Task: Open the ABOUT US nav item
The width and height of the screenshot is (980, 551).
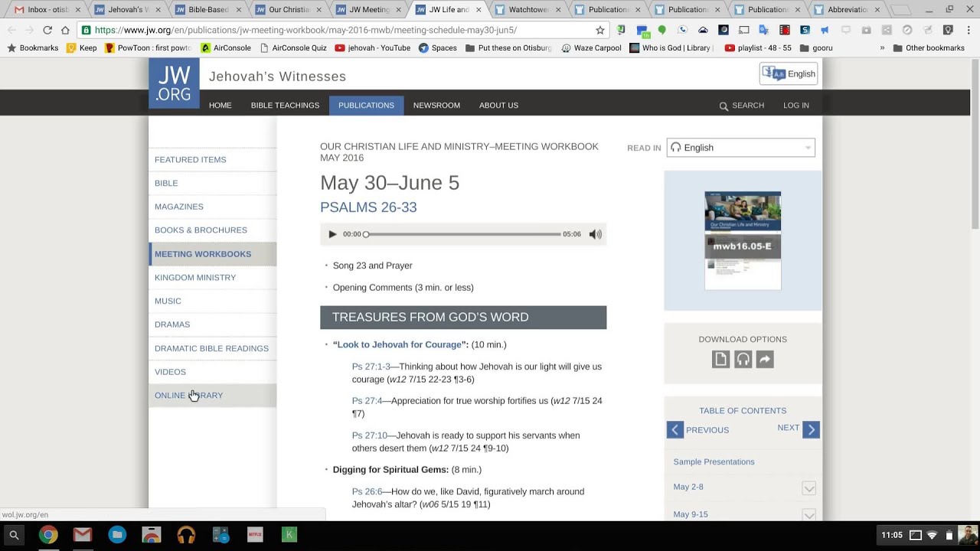Action: [498, 106]
